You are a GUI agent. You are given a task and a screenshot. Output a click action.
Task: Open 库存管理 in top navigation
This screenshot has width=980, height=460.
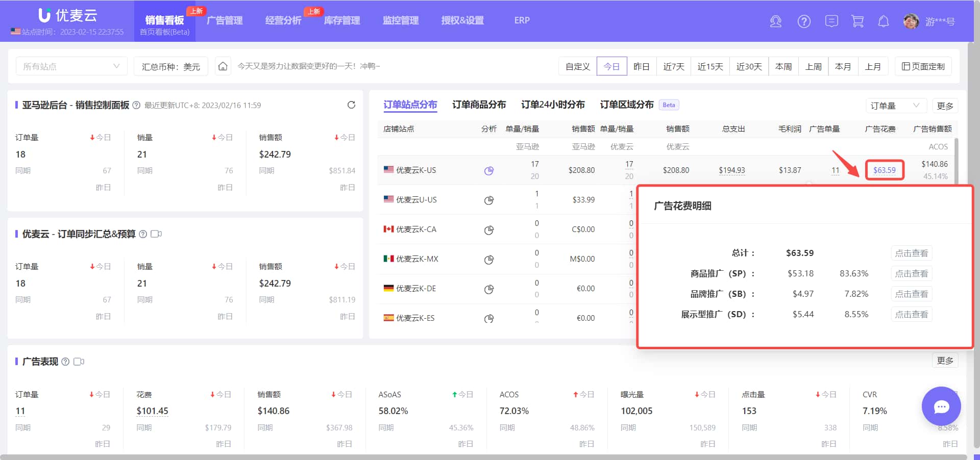(x=342, y=20)
